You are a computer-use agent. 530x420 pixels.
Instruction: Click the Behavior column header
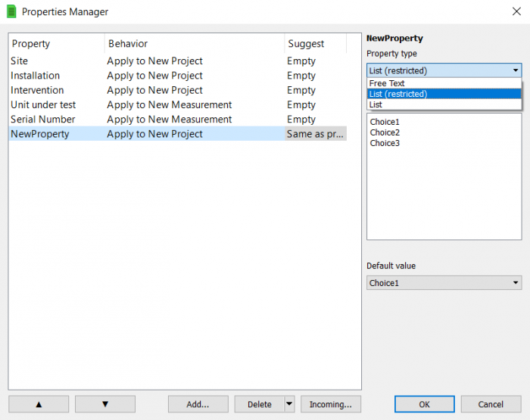[195, 44]
